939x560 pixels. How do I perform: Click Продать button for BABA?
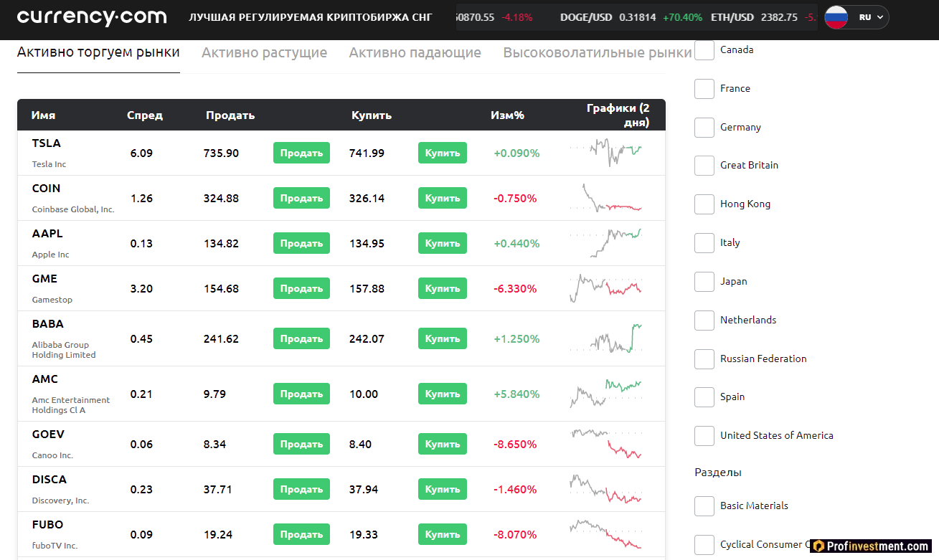[301, 338]
